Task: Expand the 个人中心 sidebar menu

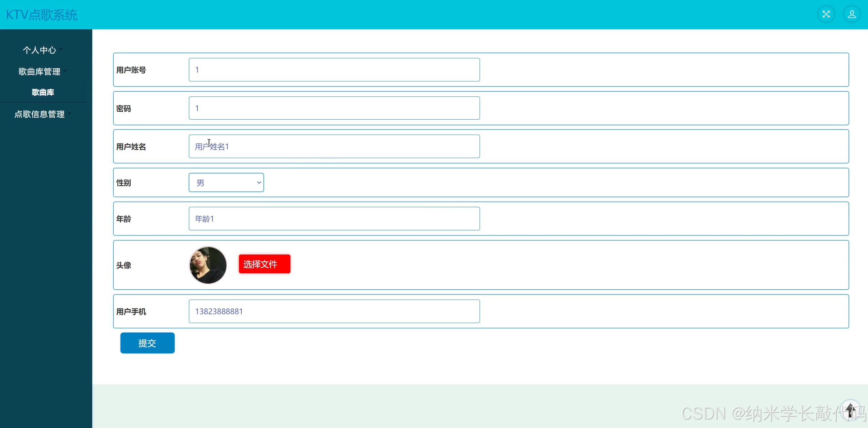Action: tap(39, 50)
